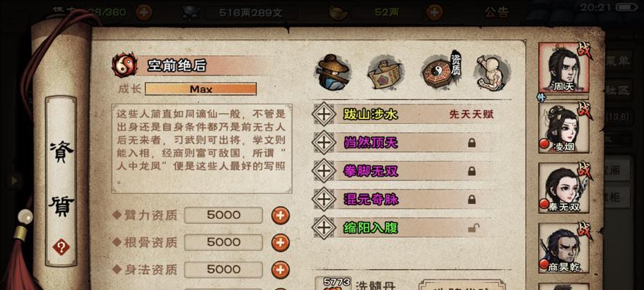Toggle the lock on 岿然顶天 talent

pos(472,143)
